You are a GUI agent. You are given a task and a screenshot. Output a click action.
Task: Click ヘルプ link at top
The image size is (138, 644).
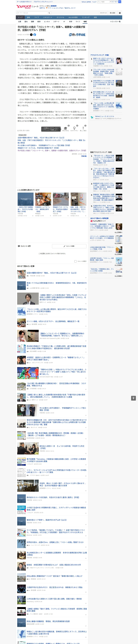pyautogui.click(x=94, y=2)
